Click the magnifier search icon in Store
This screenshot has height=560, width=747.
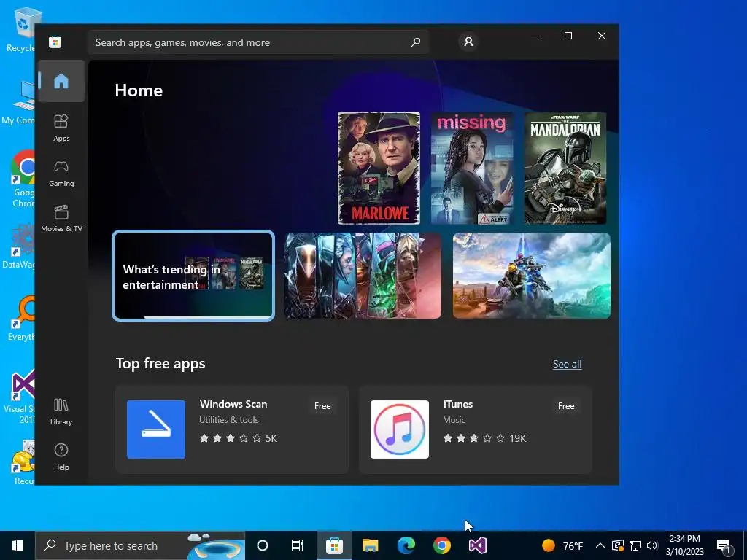pos(415,42)
